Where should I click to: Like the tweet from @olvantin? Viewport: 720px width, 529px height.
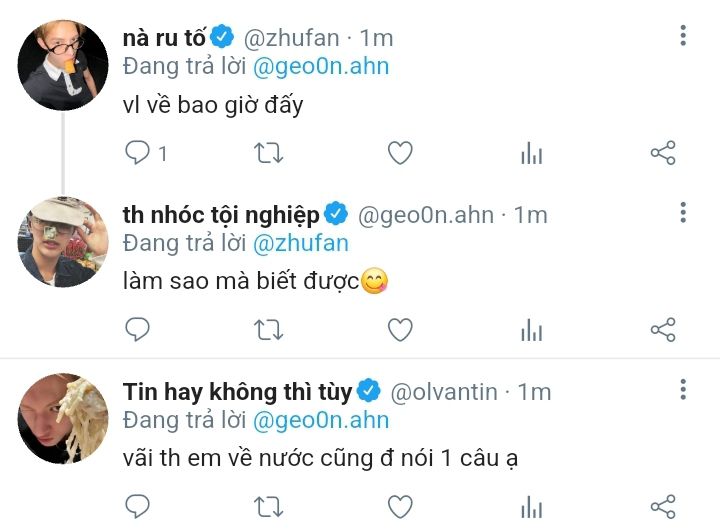tap(400, 506)
